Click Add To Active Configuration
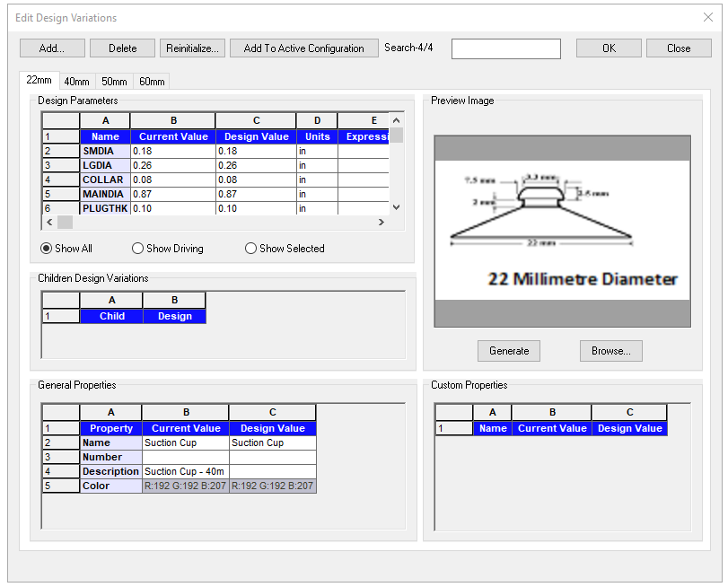 pos(303,48)
